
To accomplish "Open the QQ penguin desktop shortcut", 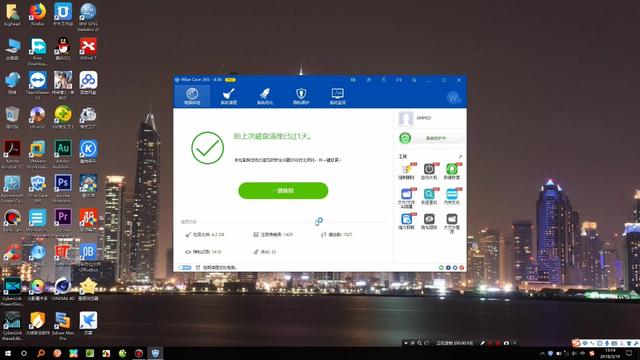I will [x=63, y=48].
